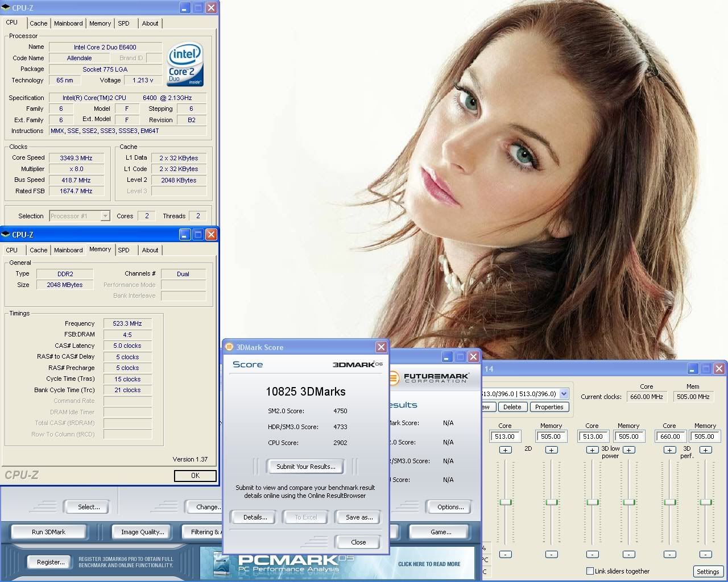Open Mainboard tab in Processor CPU-Z window
The width and height of the screenshot is (728, 582).
[68, 23]
